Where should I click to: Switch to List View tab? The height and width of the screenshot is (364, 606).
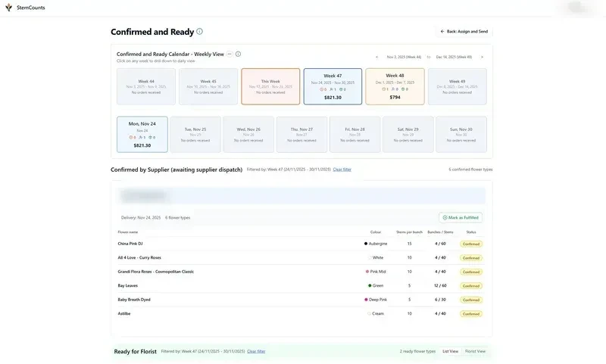pyautogui.click(x=450, y=351)
